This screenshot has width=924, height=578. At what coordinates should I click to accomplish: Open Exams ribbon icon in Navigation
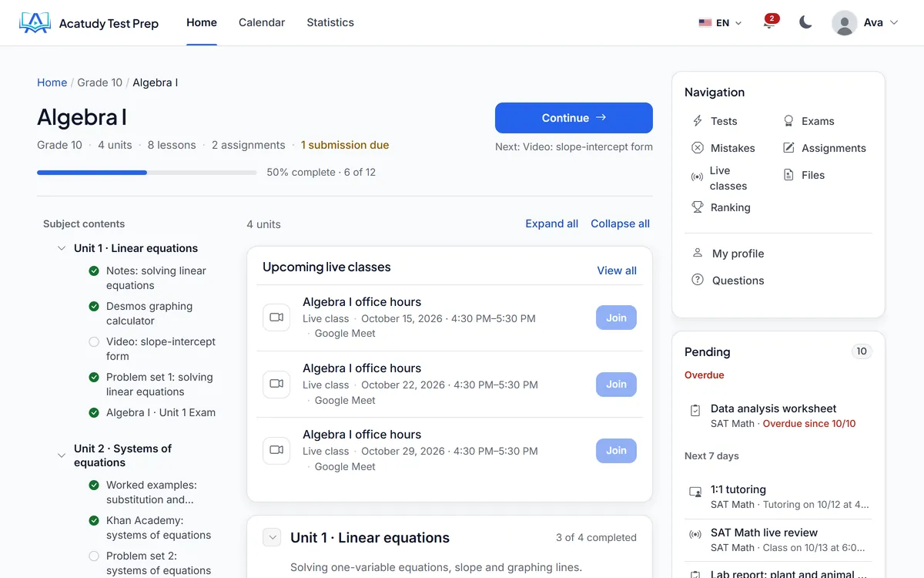coord(788,121)
